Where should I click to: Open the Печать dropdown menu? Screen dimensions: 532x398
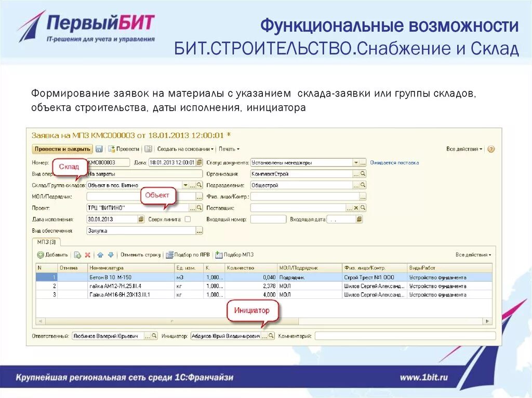pos(229,149)
